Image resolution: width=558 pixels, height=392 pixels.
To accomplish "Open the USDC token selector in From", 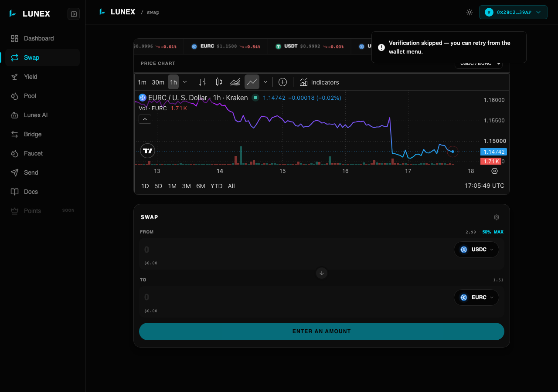I will click(x=476, y=250).
